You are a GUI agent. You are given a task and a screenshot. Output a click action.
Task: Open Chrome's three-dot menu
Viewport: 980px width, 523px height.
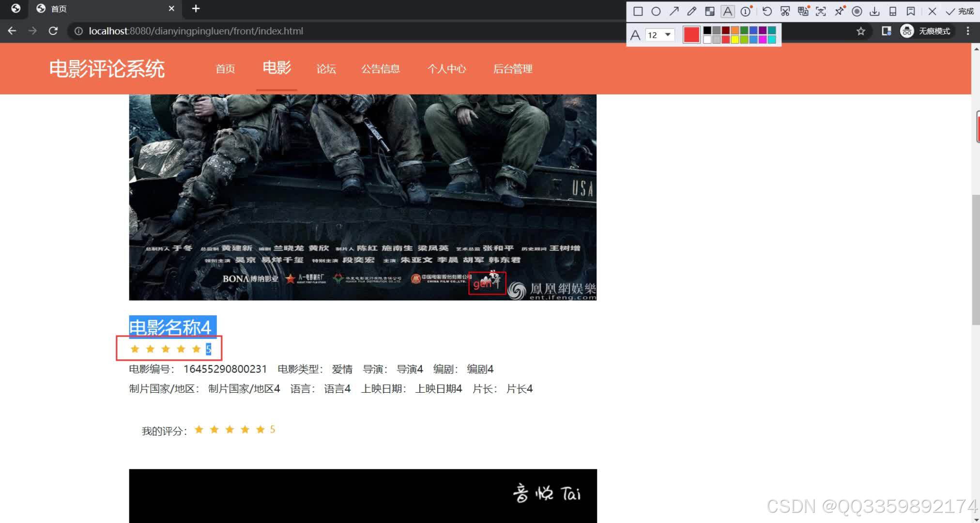coord(967,31)
